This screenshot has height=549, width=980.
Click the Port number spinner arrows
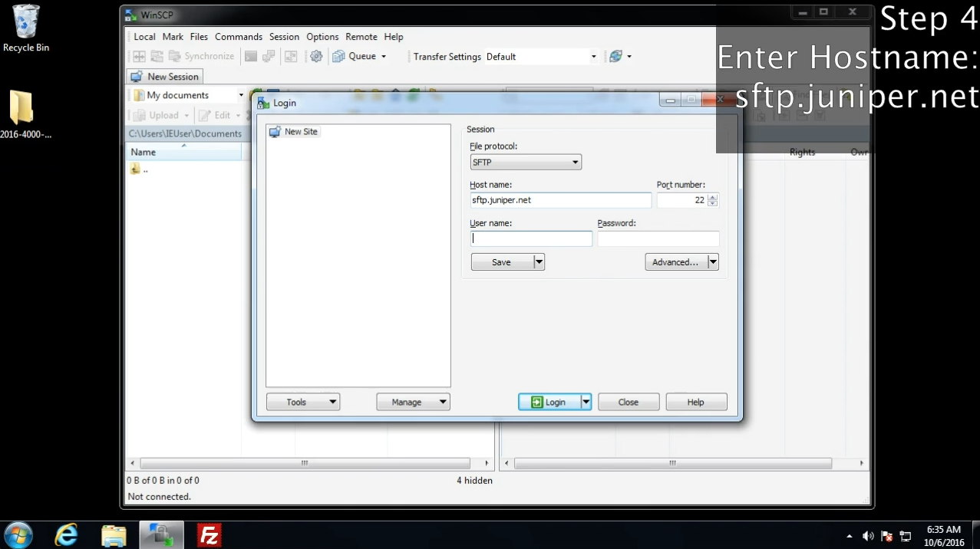tap(713, 200)
